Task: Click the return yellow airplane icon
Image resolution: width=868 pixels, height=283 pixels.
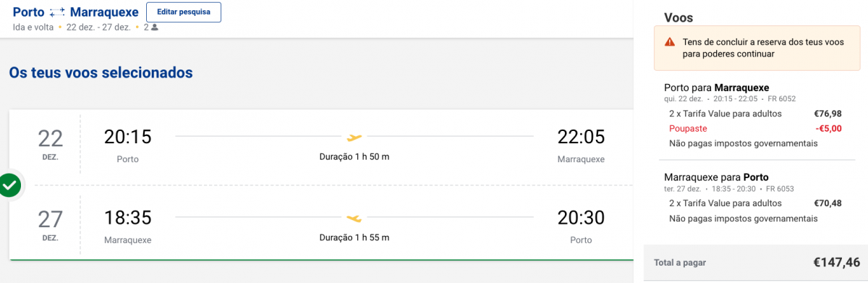Action: 354,218
